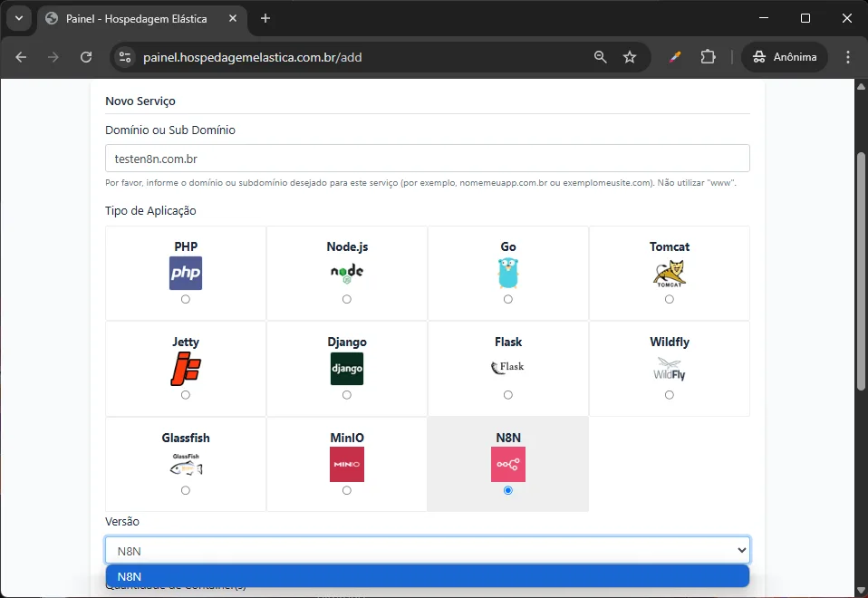Click the Go gopher icon
This screenshot has height=598, width=868.
[508, 273]
